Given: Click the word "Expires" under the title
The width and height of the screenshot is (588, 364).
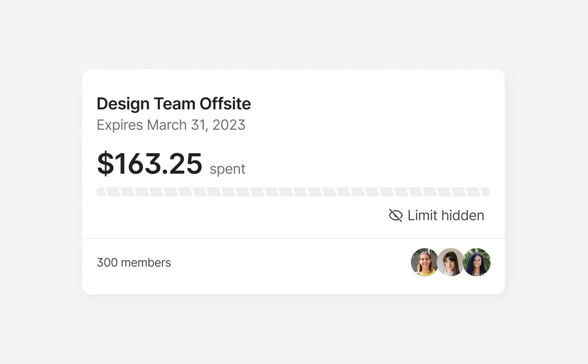Looking at the screenshot, I should coord(120,125).
